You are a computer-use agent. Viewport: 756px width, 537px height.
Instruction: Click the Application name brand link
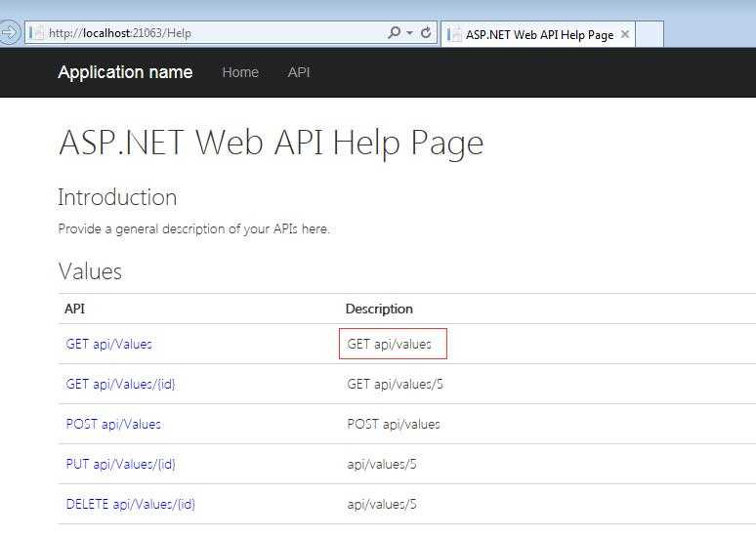[125, 72]
